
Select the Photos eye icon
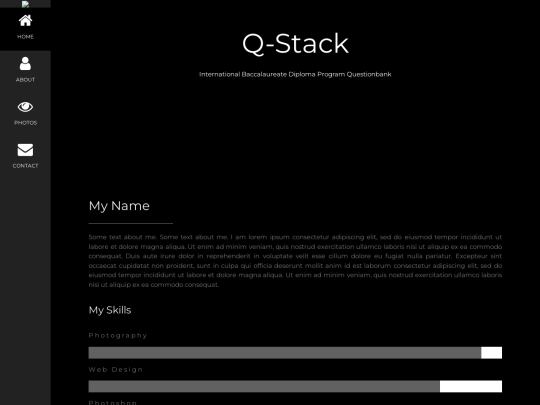point(25,107)
